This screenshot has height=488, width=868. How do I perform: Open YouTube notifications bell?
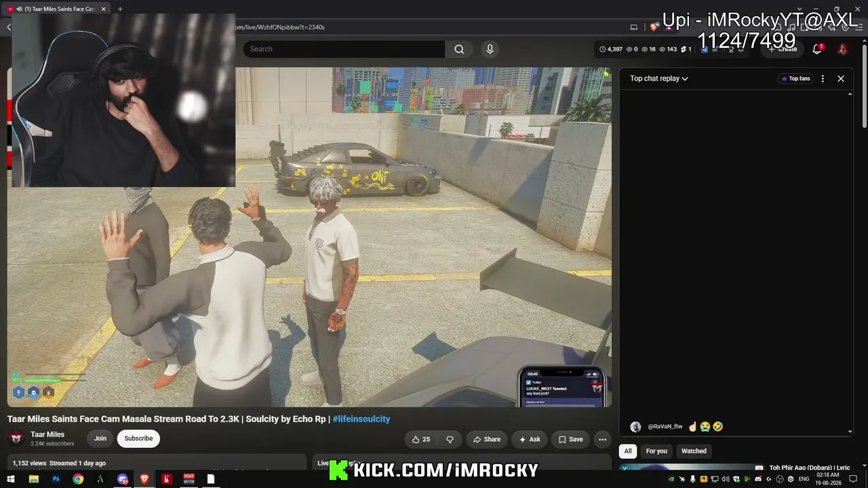click(x=818, y=49)
